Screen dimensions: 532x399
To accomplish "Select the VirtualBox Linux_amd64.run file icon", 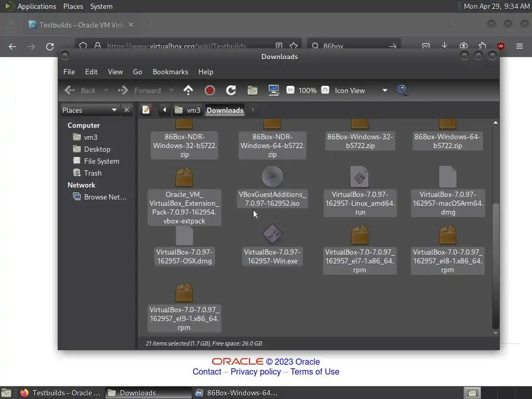I will tap(360, 177).
